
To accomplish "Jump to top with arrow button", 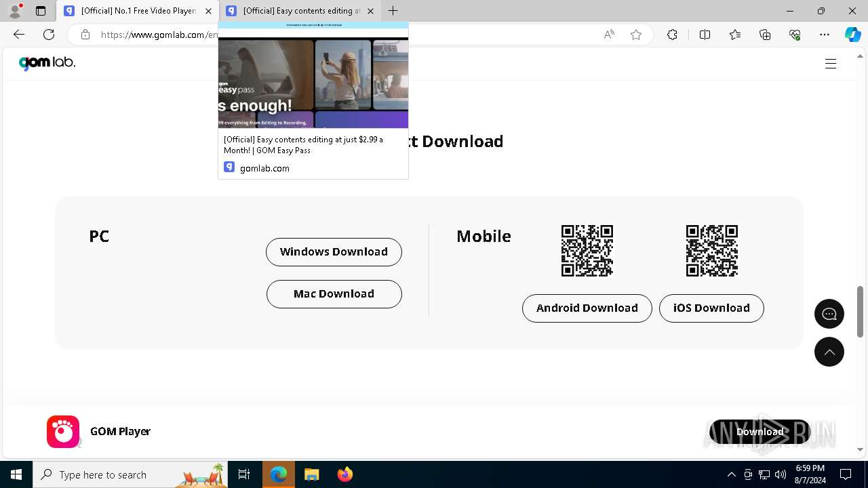I will point(829,352).
